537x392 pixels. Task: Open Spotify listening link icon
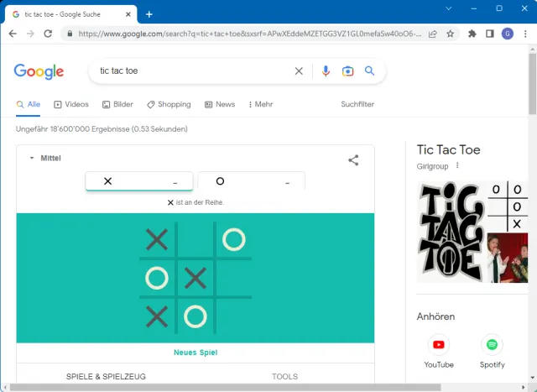pyautogui.click(x=493, y=344)
